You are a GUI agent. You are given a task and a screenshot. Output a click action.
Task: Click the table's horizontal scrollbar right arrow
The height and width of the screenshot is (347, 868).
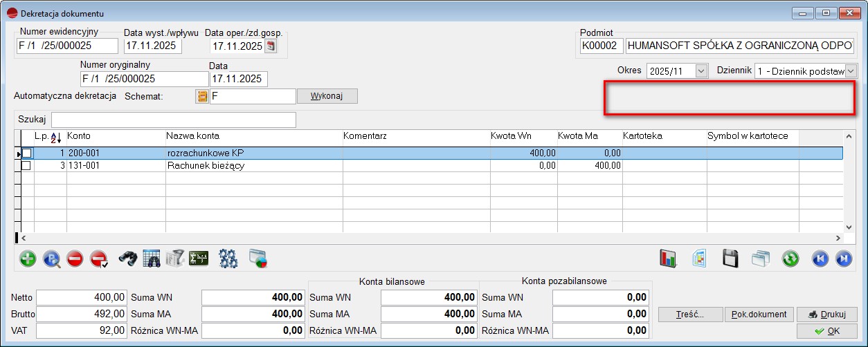838,238
